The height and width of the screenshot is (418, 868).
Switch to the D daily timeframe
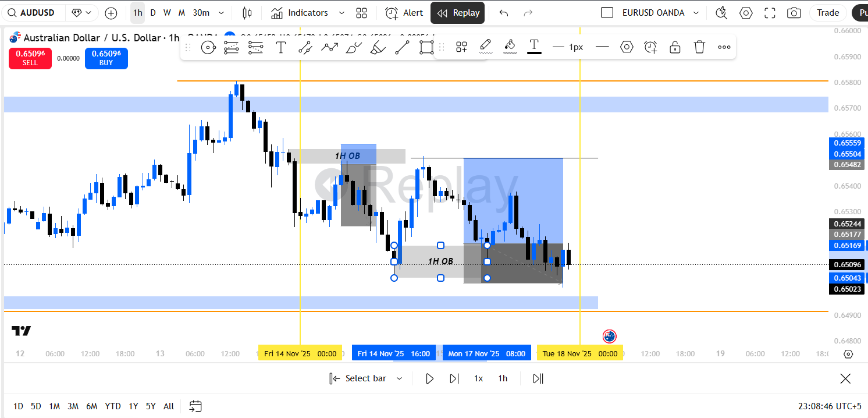pyautogui.click(x=153, y=13)
